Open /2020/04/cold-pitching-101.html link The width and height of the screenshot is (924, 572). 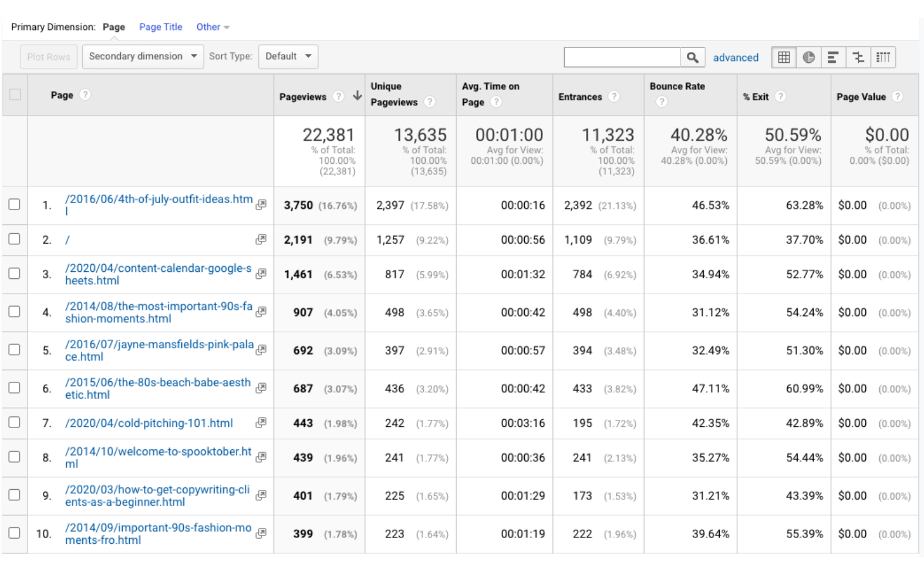click(x=149, y=423)
